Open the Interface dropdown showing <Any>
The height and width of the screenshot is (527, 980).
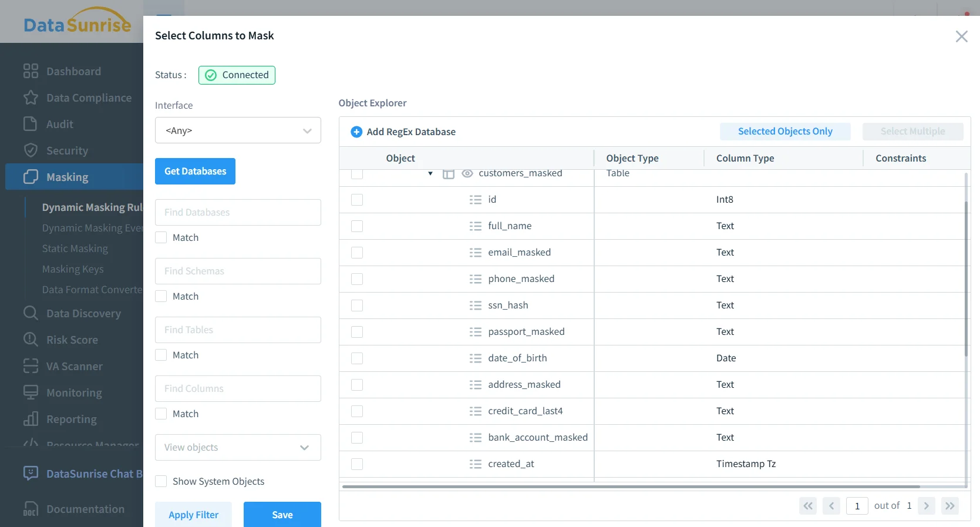click(238, 130)
